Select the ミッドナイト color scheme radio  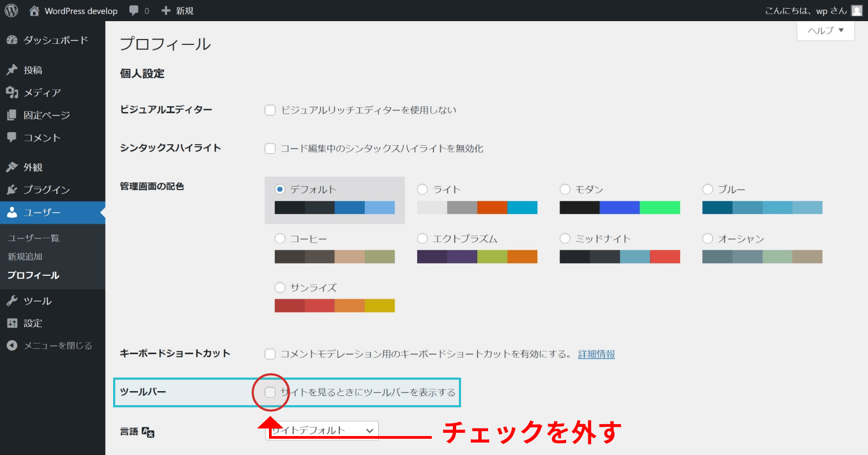click(565, 238)
